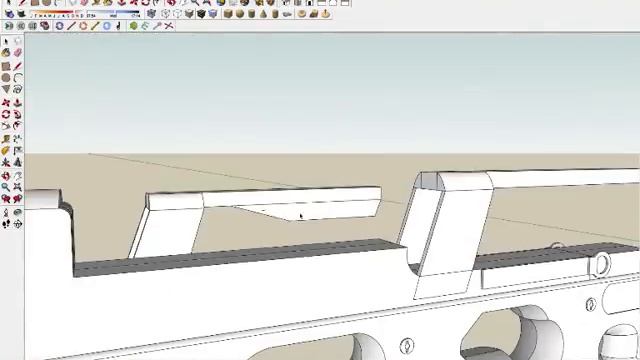Click the Zoom Extents tool
The height and width of the screenshot is (360, 640).
18,187
